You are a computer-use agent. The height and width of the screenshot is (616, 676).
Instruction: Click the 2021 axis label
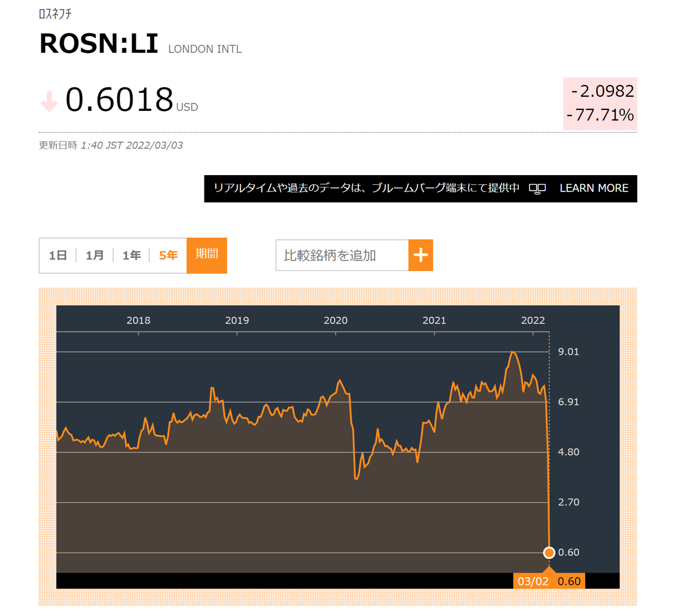click(434, 320)
